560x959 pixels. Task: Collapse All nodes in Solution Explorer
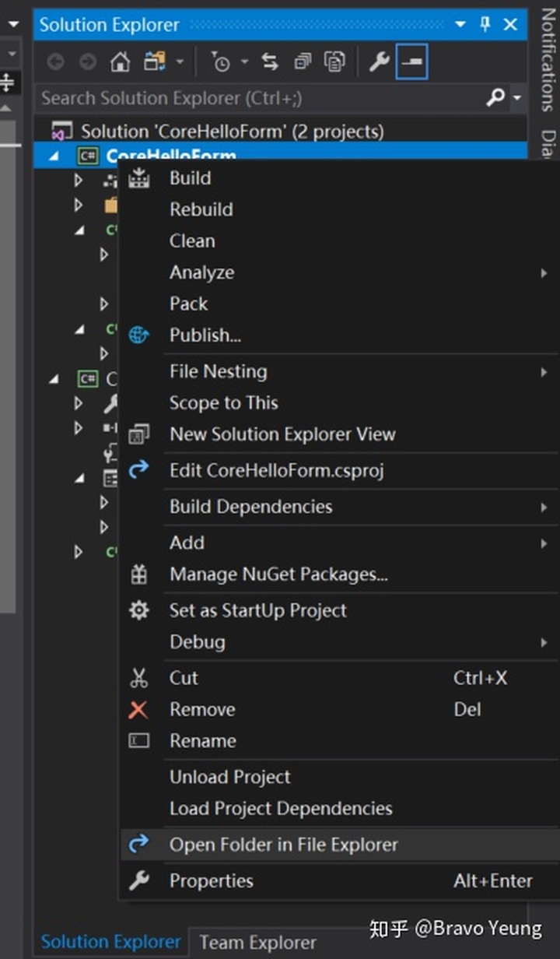(303, 62)
